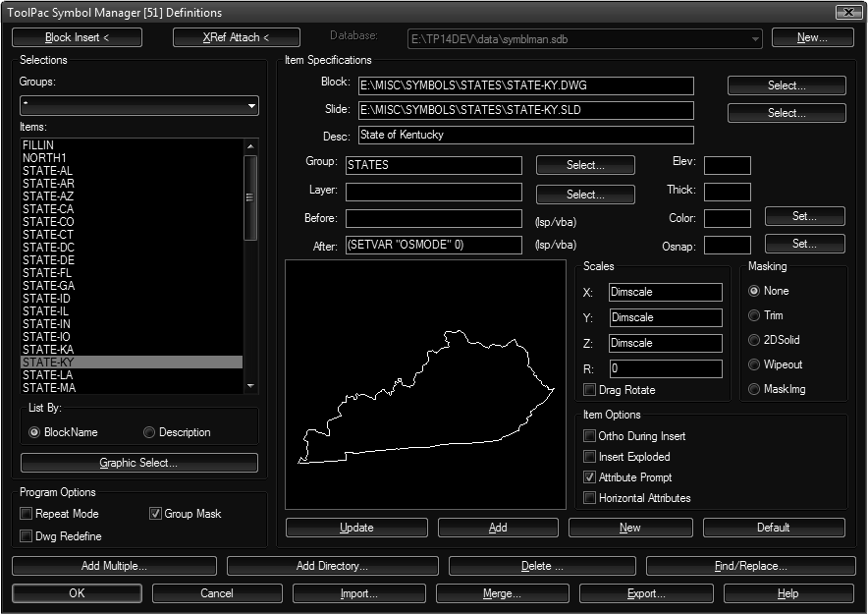
Task: Enable the Drag Rotate checkbox
Action: tap(589, 390)
